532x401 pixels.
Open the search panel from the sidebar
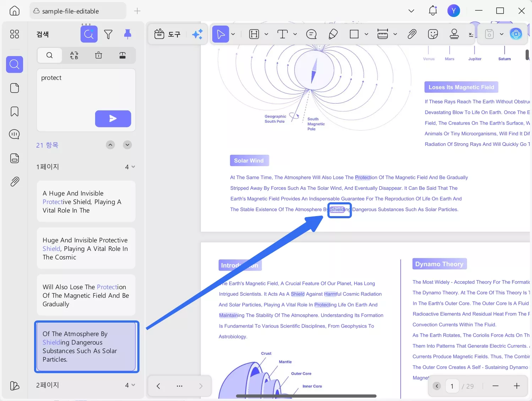tap(15, 64)
